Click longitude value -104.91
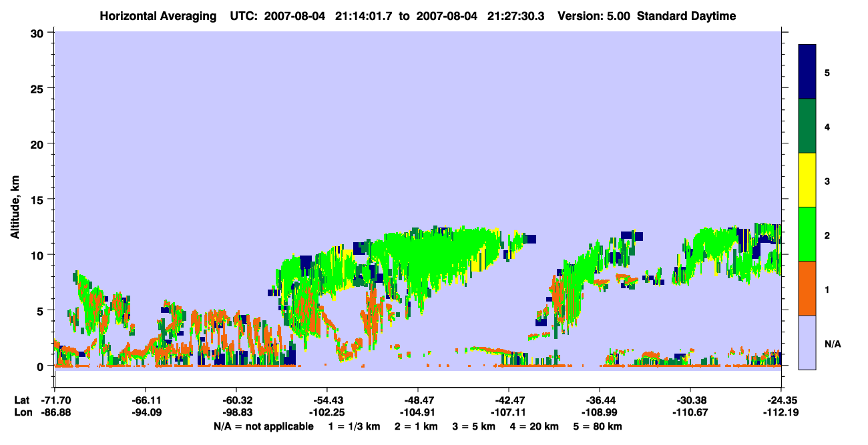Viewport: 868px width, 445px height. (x=418, y=412)
